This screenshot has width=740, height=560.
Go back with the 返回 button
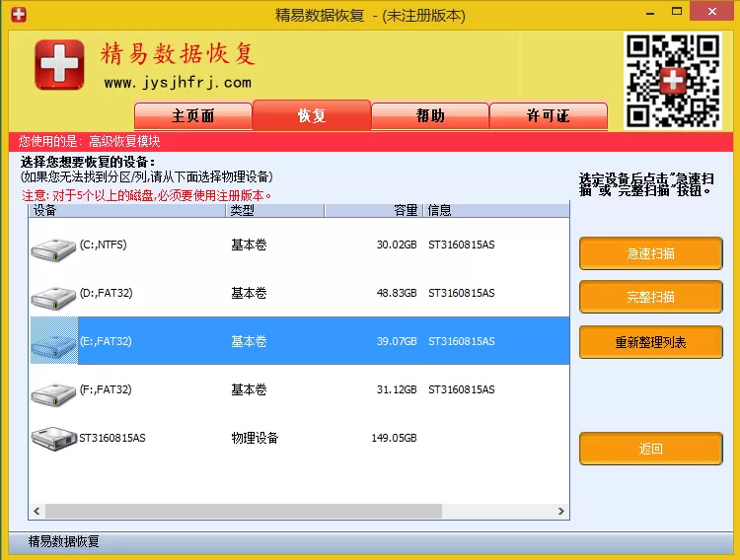(x=651, y=449)
